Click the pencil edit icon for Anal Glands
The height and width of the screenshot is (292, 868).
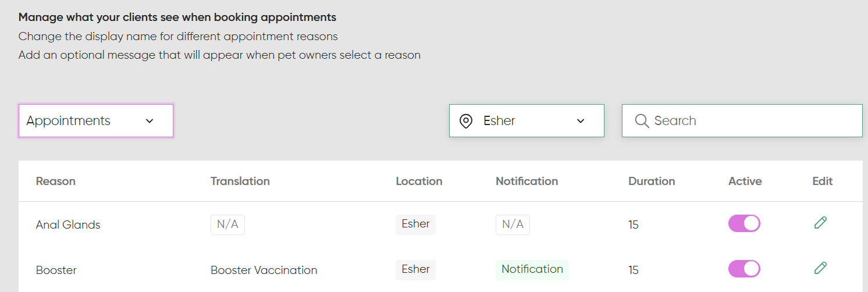click(x=820, y=223)
